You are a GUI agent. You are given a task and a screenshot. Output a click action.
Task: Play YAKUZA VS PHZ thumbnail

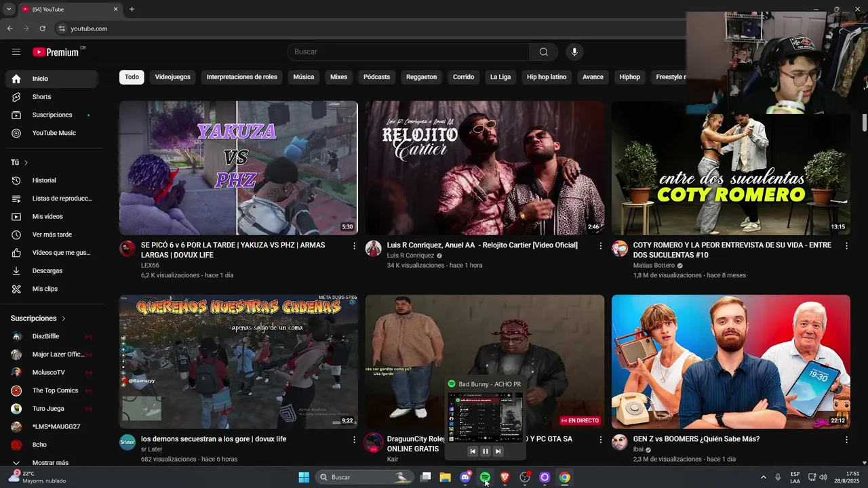coord(239,168)
